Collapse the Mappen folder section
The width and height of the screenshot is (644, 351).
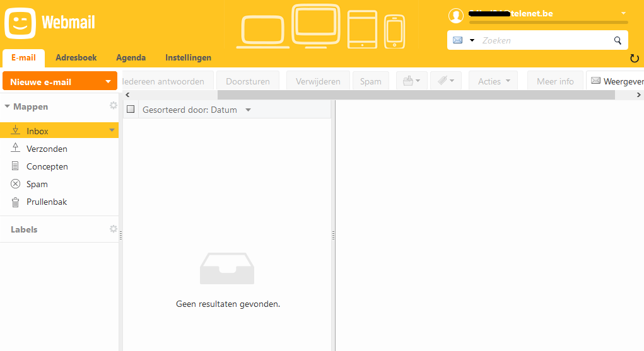pyautogui.click(x=7, y=106)
